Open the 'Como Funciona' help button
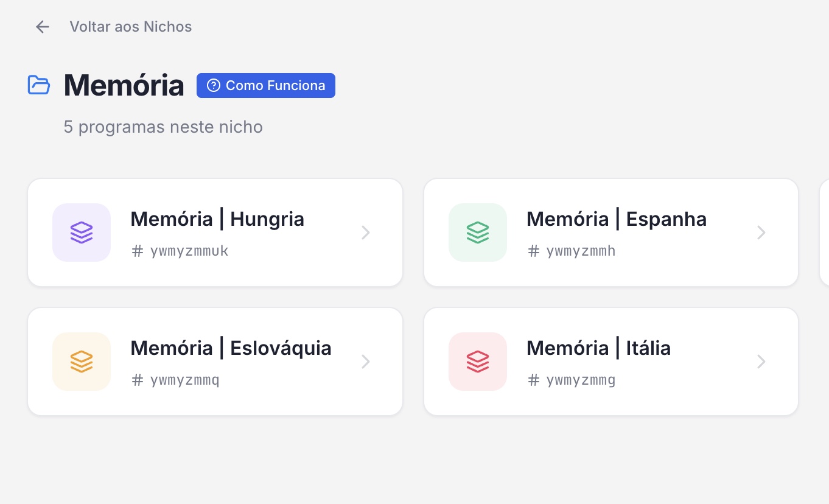The height and width of the screenshot is (504, 829). (x=266, y=86)
